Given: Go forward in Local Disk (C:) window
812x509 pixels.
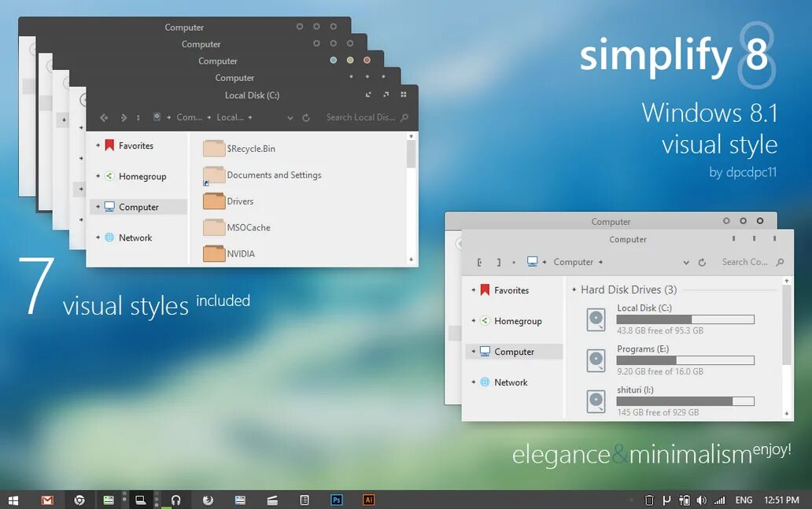Looking at the screenshot, I should click(124, 117).
